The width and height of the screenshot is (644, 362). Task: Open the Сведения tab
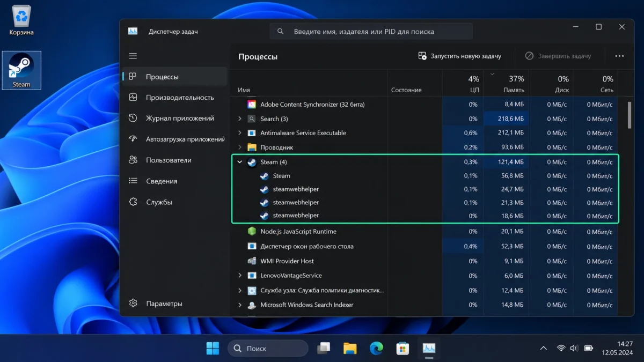pos(175,181)
